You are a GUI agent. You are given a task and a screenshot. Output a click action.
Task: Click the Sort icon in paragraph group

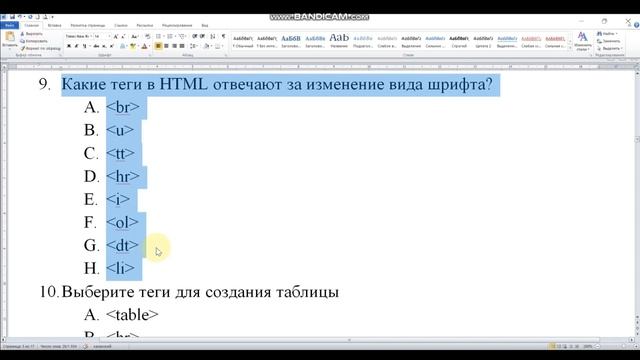coord(213,36)
